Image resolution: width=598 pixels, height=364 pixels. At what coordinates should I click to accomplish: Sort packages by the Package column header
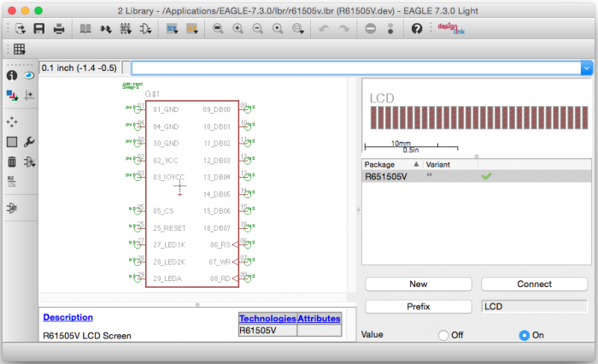pos(391,164)
